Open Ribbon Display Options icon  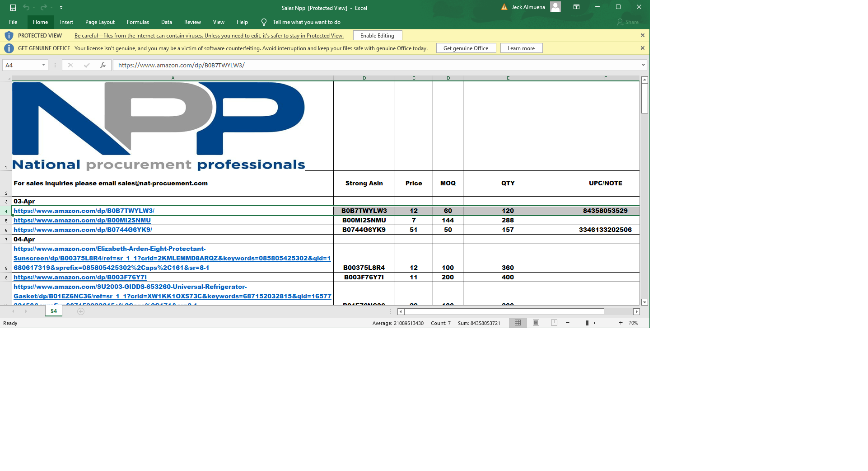[x=576, y=7]
